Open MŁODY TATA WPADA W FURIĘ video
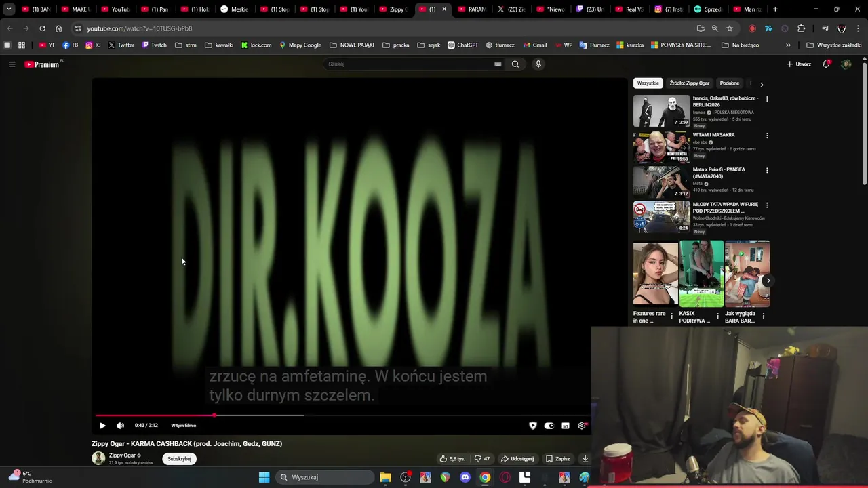Viewport: 868px width, 488px height. coord(662,217)
